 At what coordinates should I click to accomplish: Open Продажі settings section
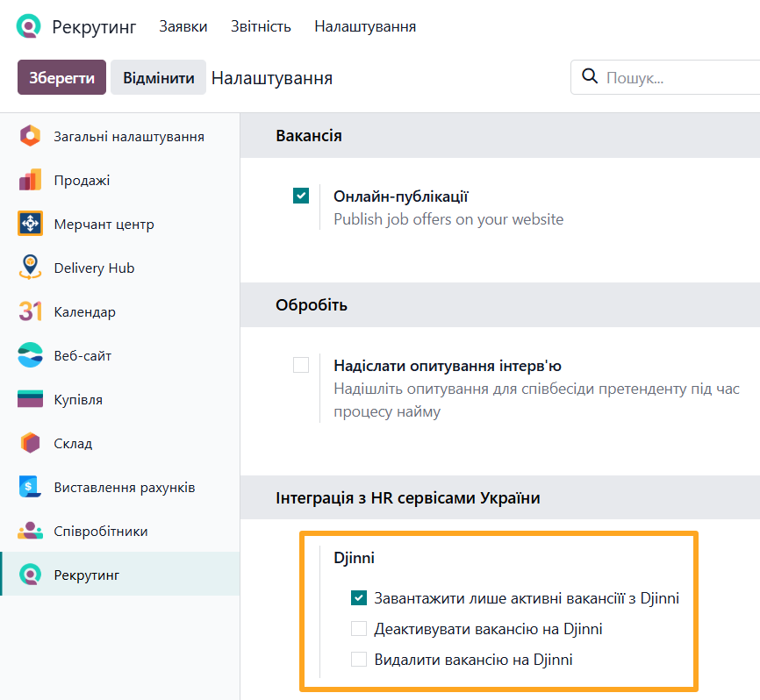tap(119, 180)
